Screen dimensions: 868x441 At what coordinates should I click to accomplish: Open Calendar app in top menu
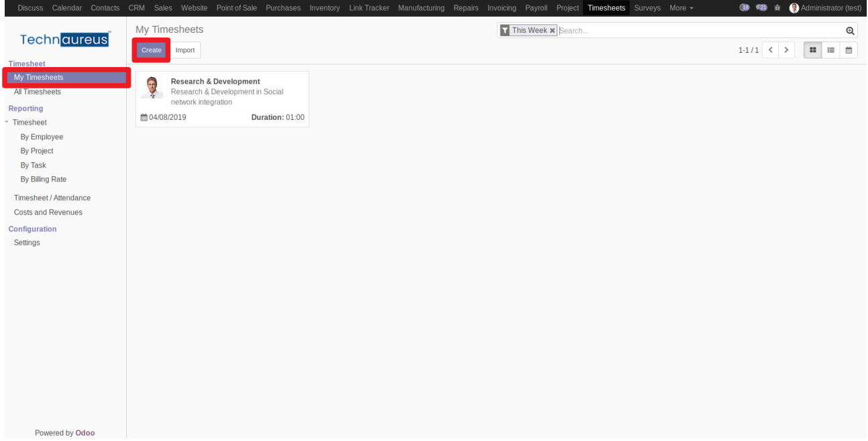[x=67, y=8]
